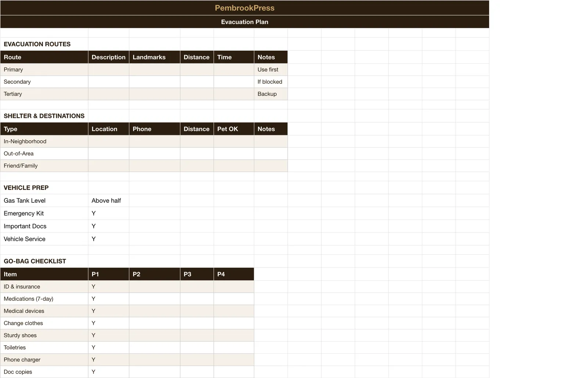
Task: Select the 'If blocked' notes cell
Action: [270, 82]
